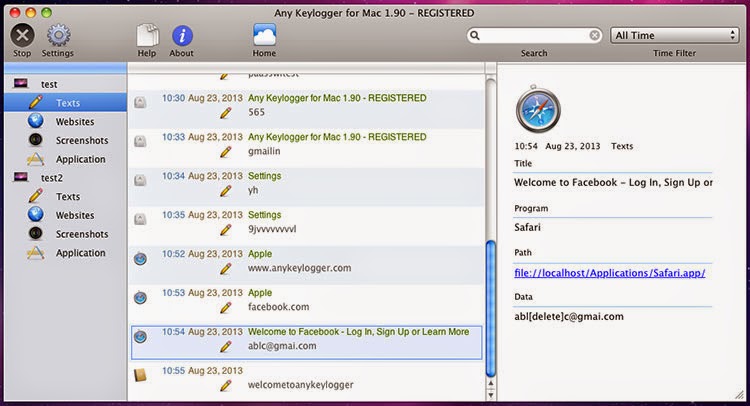
Task: Open file://localhost/Applications/Safari.app/ link
Action: [x=609, y=273]
